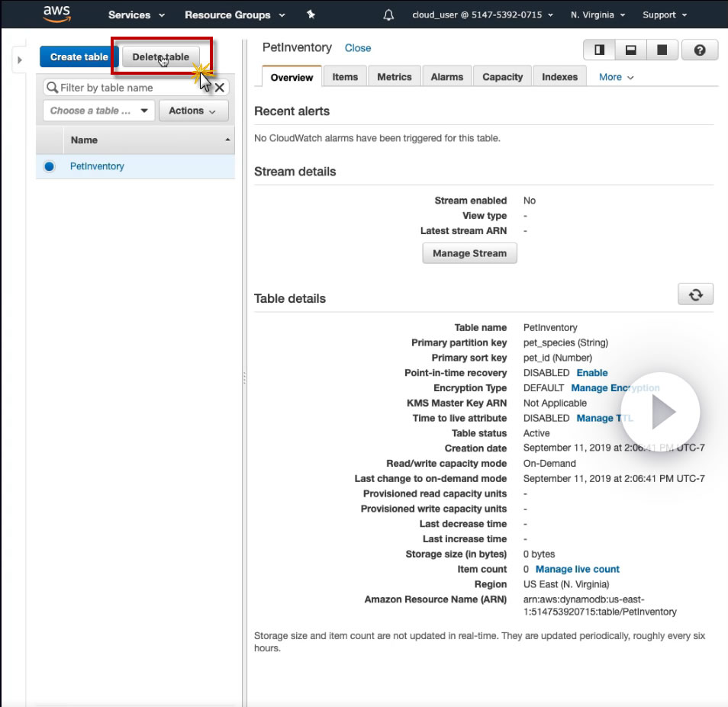Switch to full panel view icon
728x707 pixels.
coord(662,50)
